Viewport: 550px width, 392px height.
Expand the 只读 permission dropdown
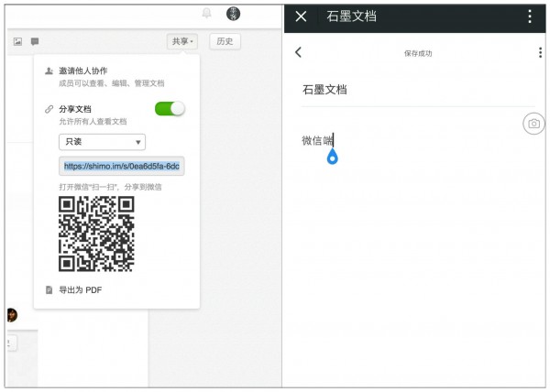point(102,142)
